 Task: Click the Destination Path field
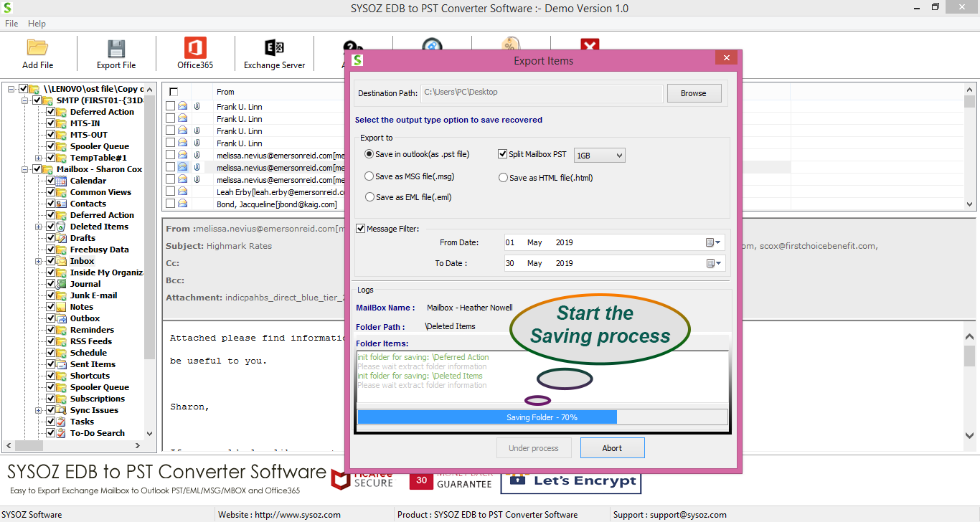[x=542, y=92]
